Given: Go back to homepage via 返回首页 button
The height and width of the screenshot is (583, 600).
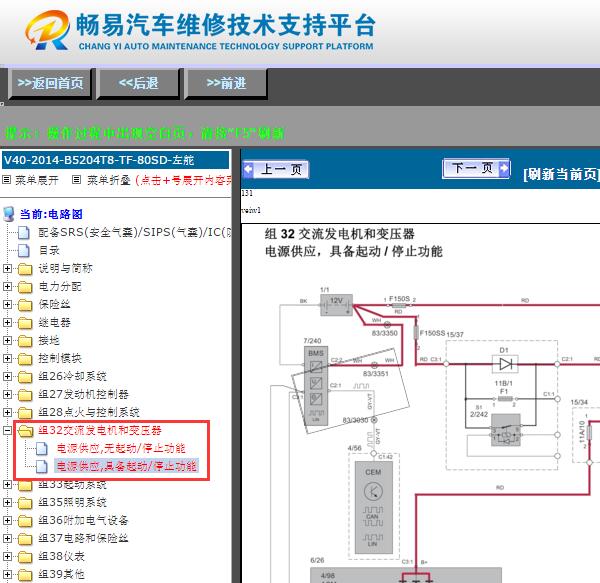Looking at the screenshot, I should point(50,83).
